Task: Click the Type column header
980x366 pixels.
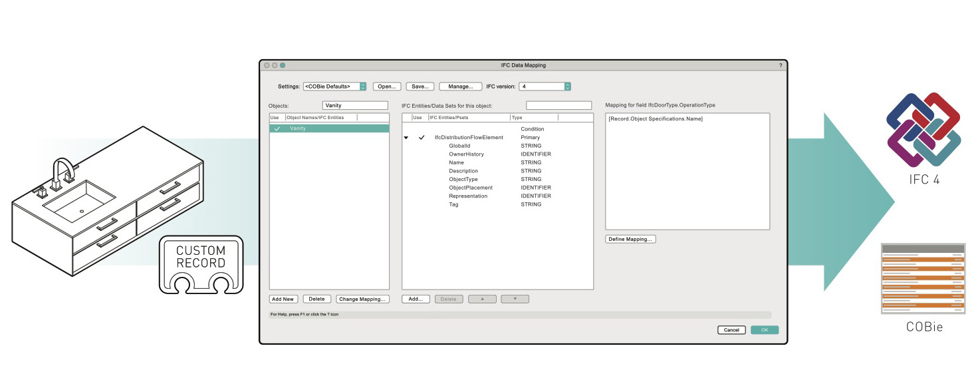Action: point(533,117)
